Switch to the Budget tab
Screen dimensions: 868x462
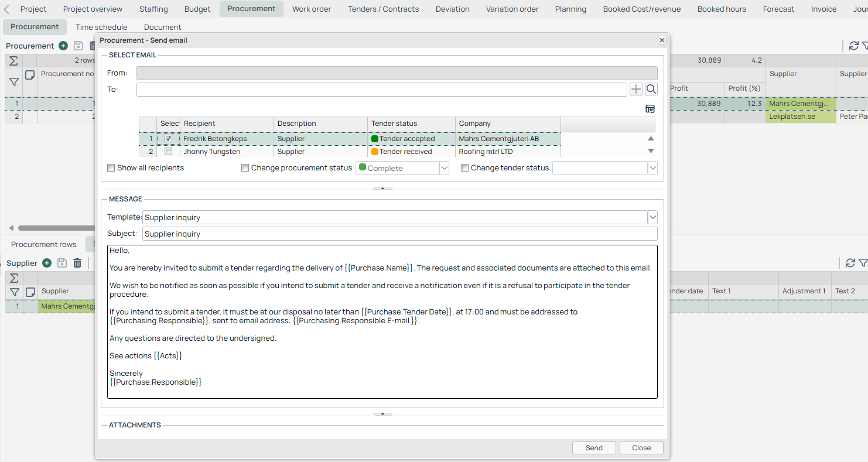(x=197, y=9)
